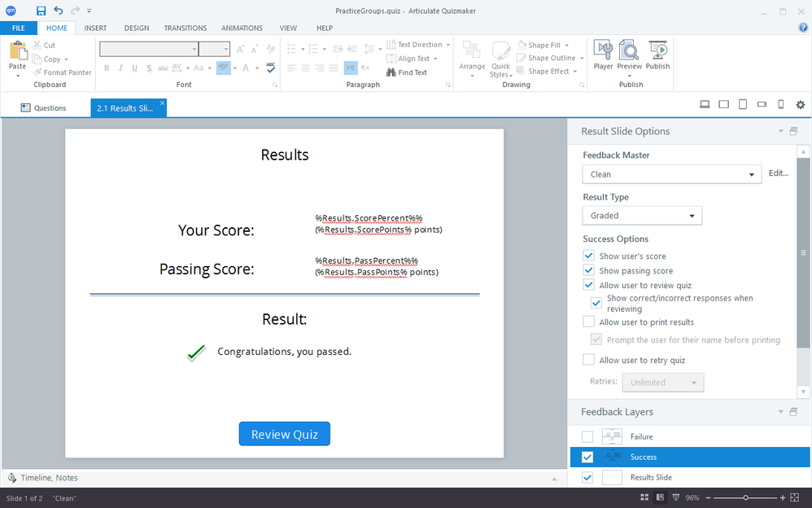The image size is (812, 508).
Task: Open Quick Styles in Drawing group
Action: click(x=500, y=56)
